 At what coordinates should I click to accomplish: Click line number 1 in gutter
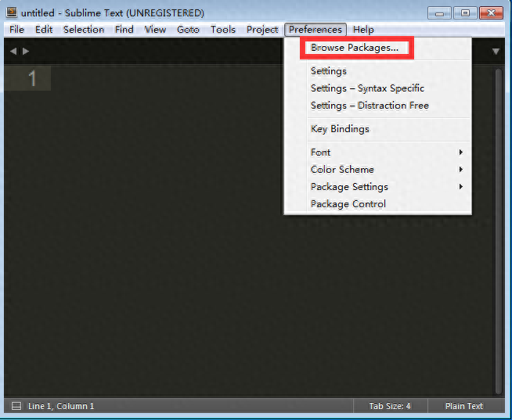click(x=32, y=78)
